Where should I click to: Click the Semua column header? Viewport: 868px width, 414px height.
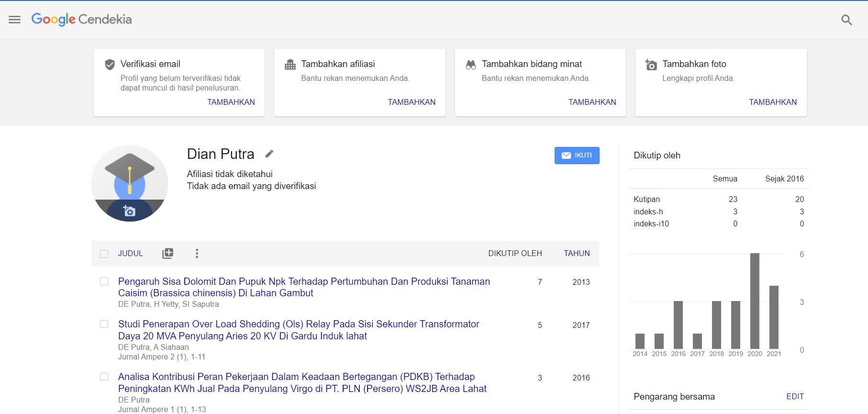725,179
